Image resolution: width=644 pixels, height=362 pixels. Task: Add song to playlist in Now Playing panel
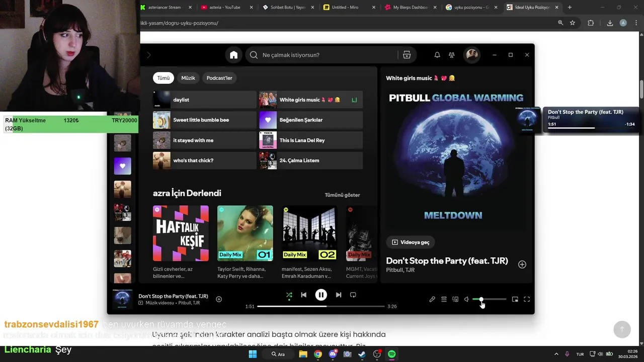point(522,264)
